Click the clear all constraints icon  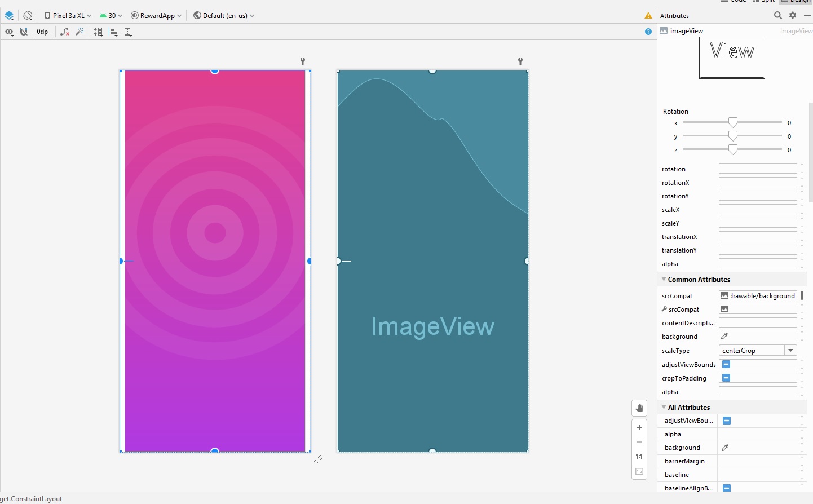tap(65, 32)
